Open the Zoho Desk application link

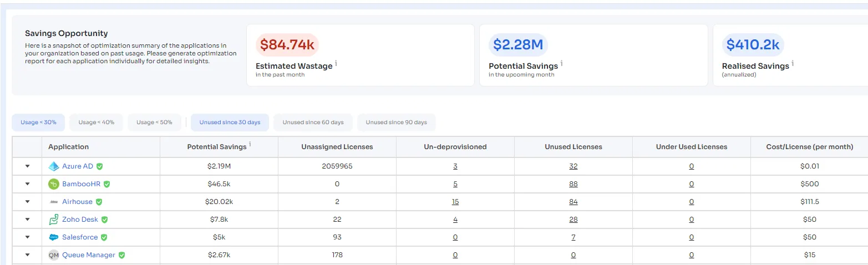(x=80, y=220)
